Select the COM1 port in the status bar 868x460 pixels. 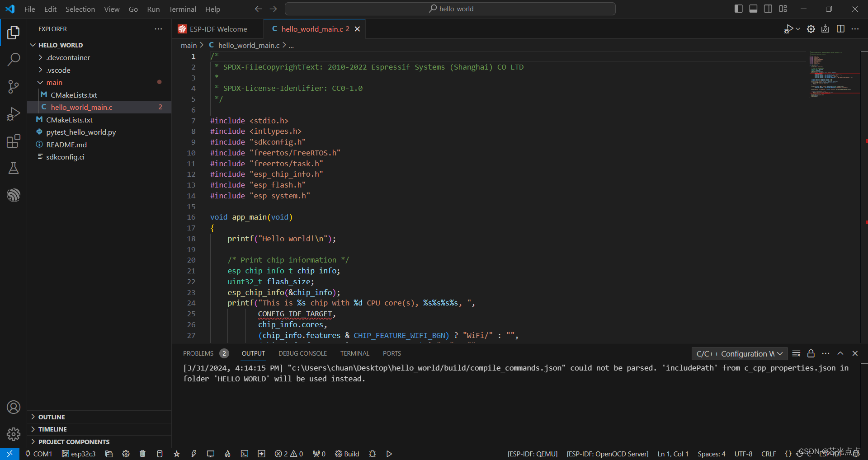(x=39, y=454)
